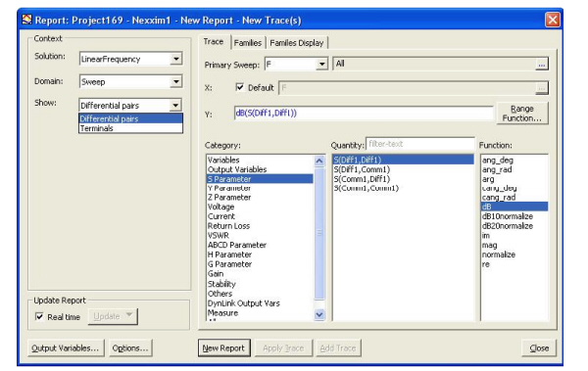Close the Report dialog with red X
The image size is (588, 371).
pyautogui.click(x=553, y=20)
